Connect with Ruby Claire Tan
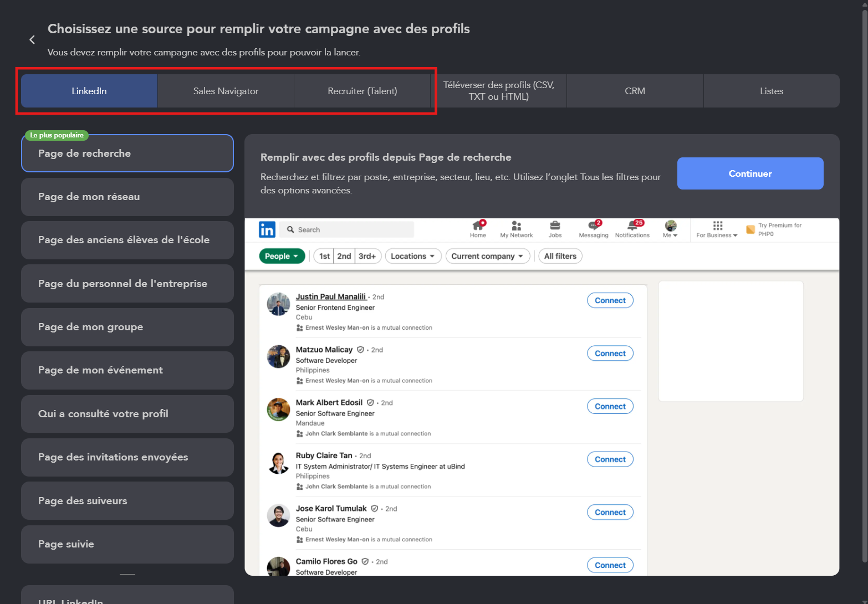This screenshot has height=604, width=868. tap(610, 459)
